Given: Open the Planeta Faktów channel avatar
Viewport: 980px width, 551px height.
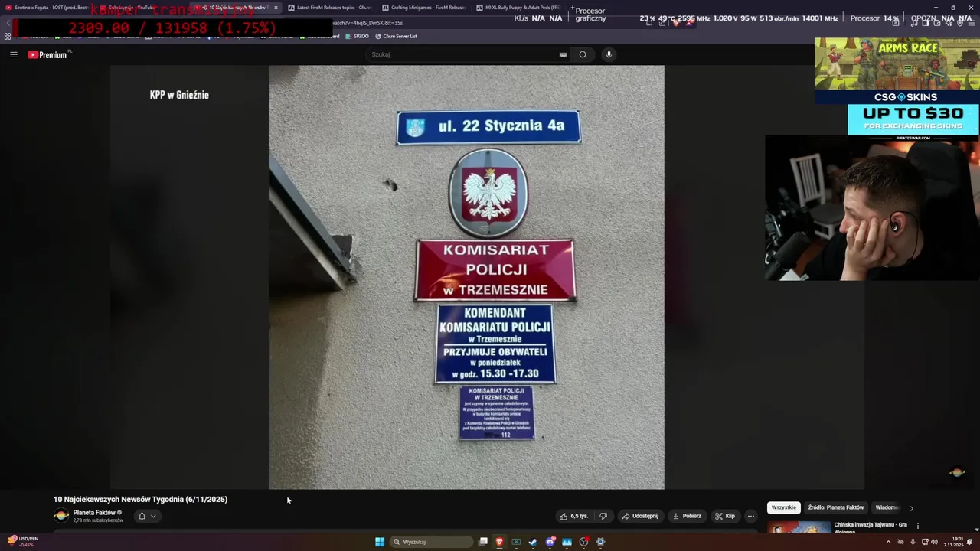Looking at the screenshot, I should (x=60, y=516).
